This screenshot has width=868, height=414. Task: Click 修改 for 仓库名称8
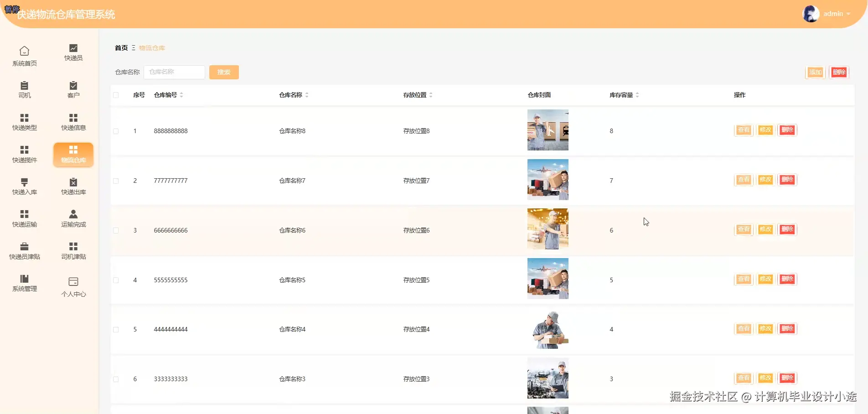(765, 130)
